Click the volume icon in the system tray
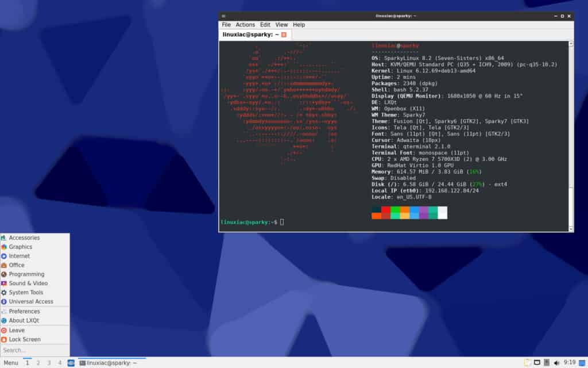The image size is (588, 368). [x=556, y=362]
